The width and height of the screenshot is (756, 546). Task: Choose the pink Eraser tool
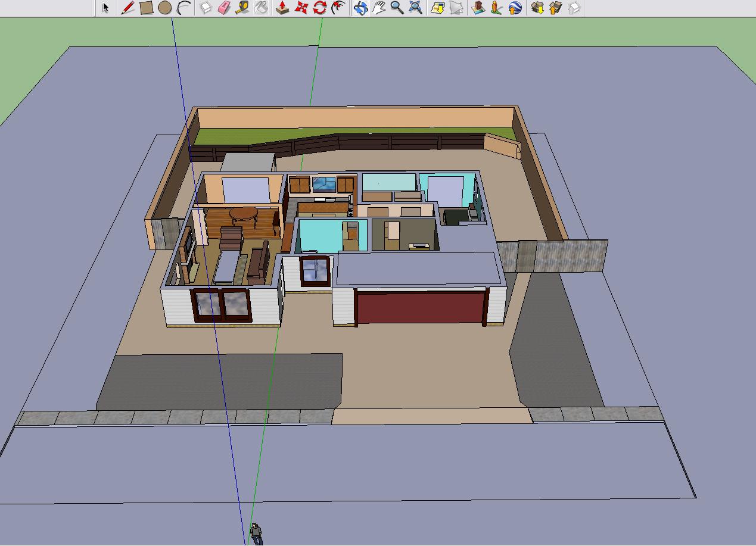224,8
